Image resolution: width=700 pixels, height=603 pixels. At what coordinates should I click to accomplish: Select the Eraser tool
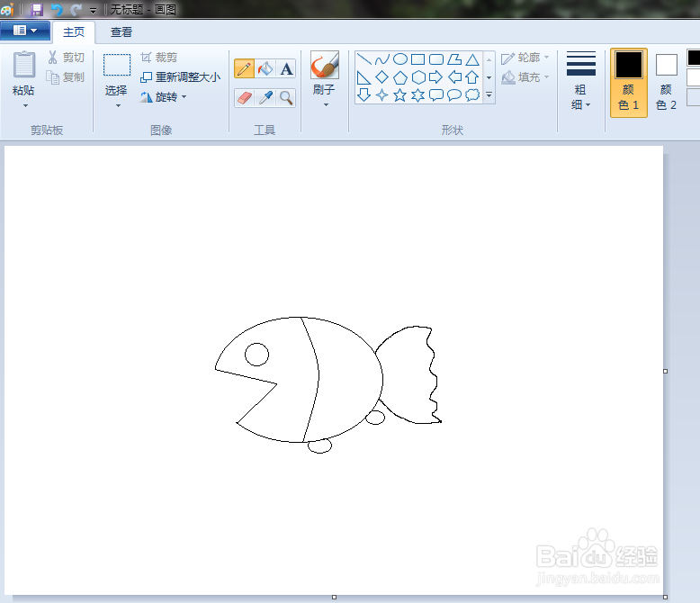pos(244,97)
